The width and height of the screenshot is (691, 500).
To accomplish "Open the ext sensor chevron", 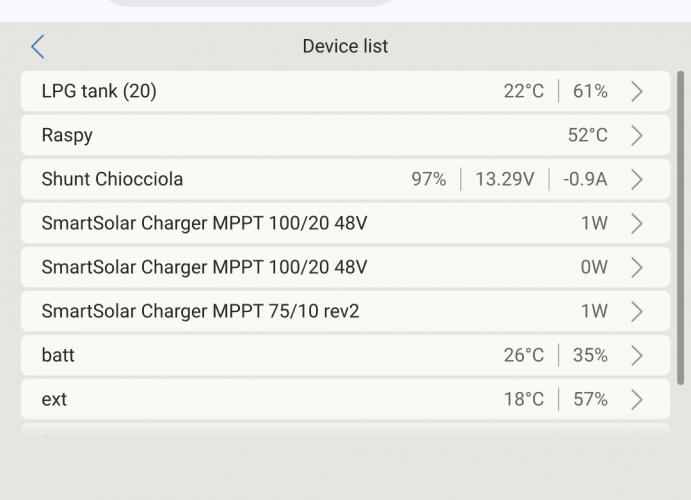I will click(x=637, y=400).
